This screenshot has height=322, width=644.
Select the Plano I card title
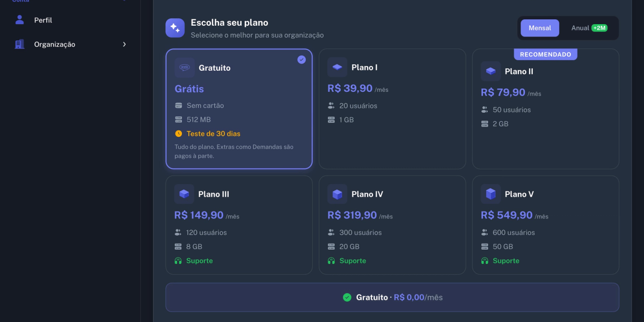click(x=364, y=68)
